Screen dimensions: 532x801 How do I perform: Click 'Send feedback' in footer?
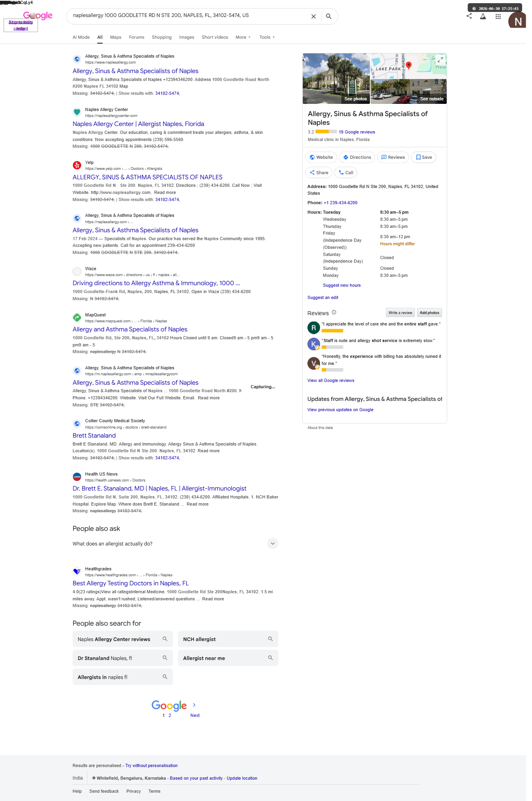pyautogui.click(x=104, y=791)
